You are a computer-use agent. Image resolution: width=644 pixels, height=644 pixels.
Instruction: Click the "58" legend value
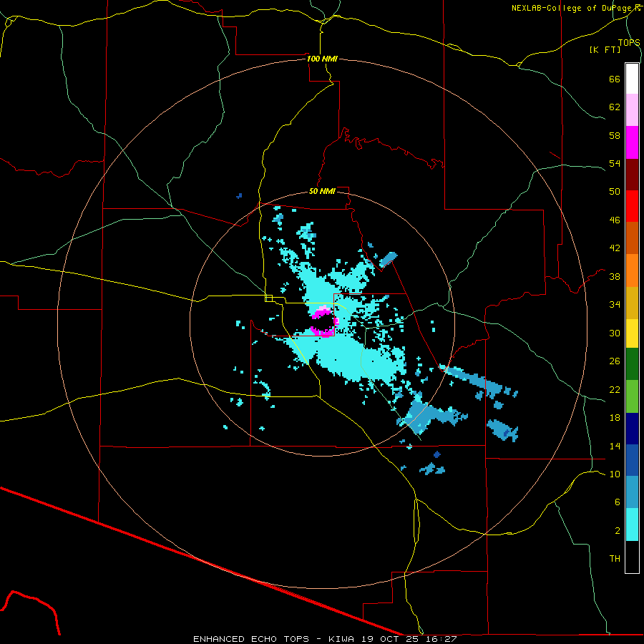tap(615, 135)
